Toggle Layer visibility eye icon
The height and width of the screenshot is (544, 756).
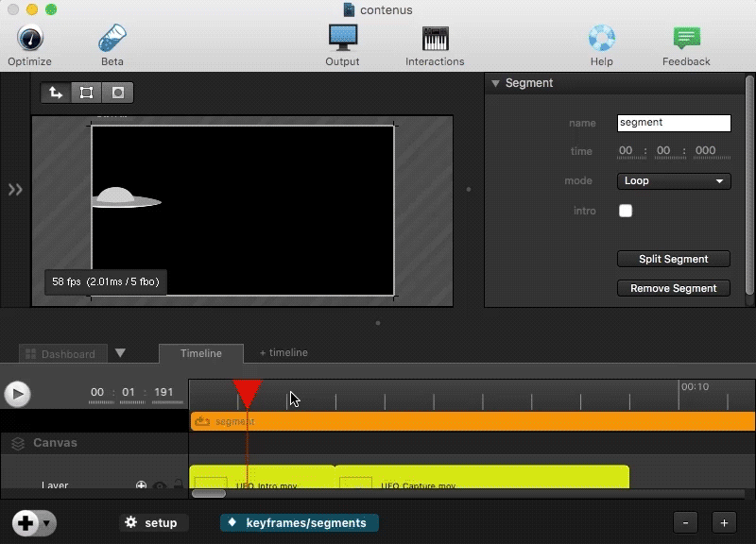coord(160,485)
